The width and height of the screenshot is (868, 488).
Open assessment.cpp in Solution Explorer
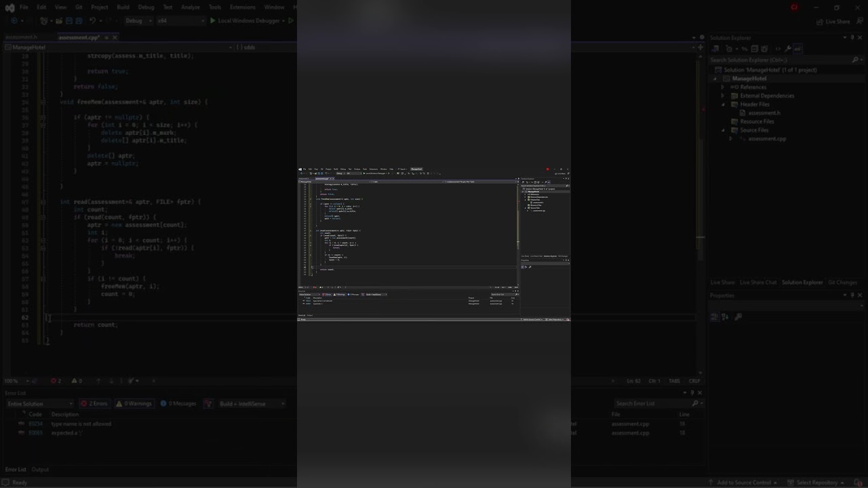pyautogui.click(x=766, y=139)
